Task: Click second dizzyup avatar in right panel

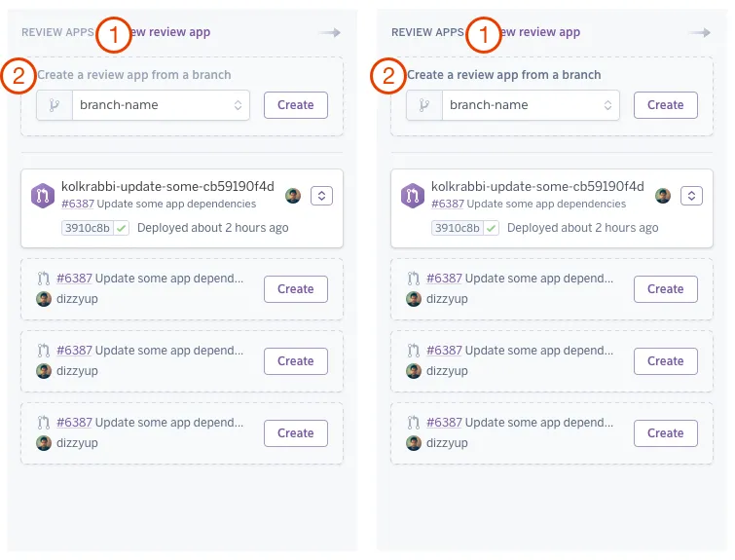Action: pyautogui.click(x=414, y=371)
